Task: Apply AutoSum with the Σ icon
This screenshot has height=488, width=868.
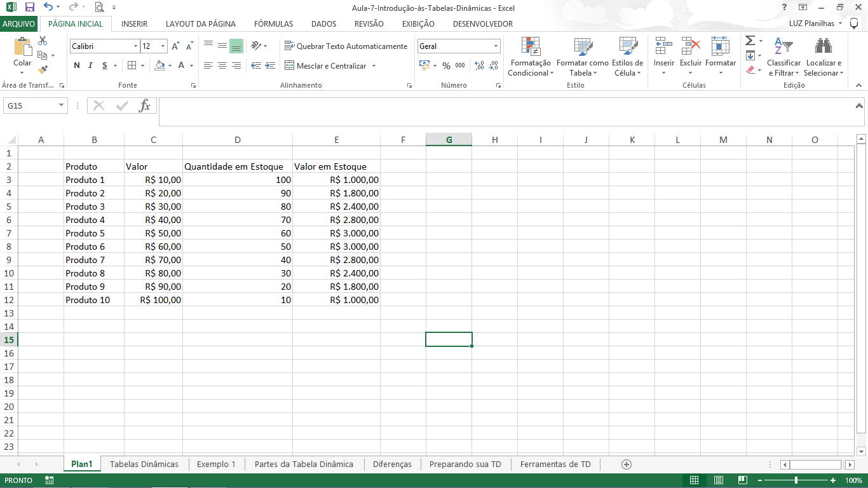Action: click(750, 39)
